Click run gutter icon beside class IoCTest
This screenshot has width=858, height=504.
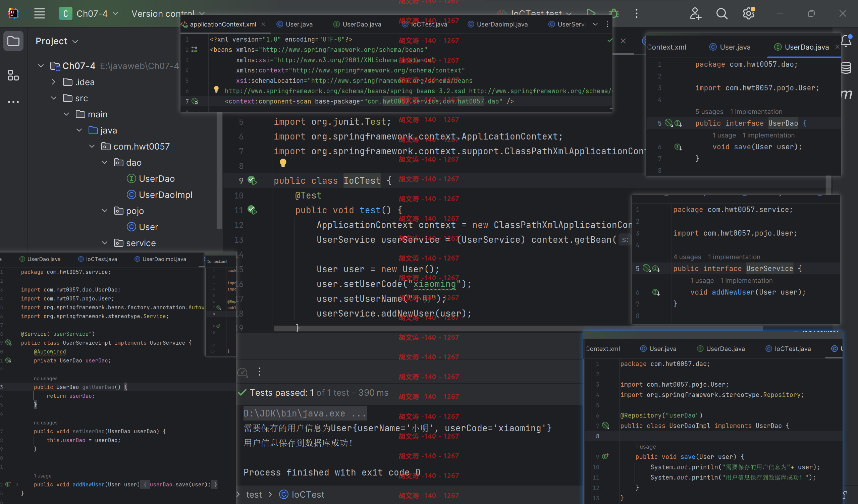tap(252, 180)
